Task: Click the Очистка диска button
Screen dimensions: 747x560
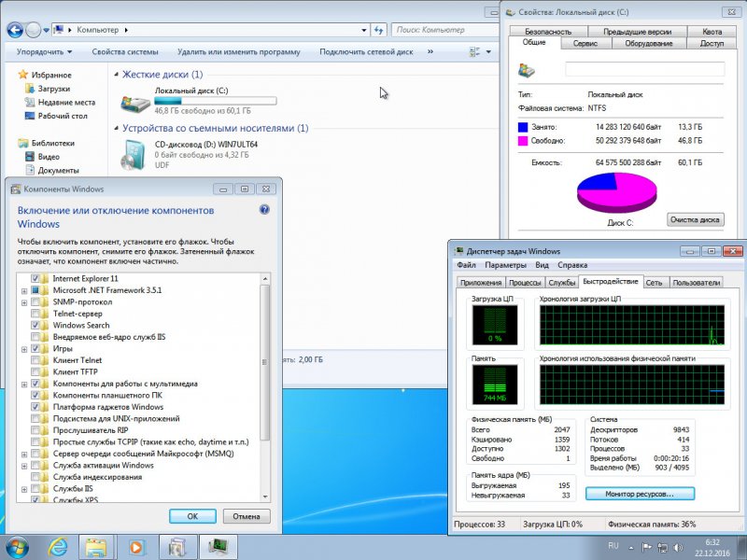Action: (x=695, y=219)
